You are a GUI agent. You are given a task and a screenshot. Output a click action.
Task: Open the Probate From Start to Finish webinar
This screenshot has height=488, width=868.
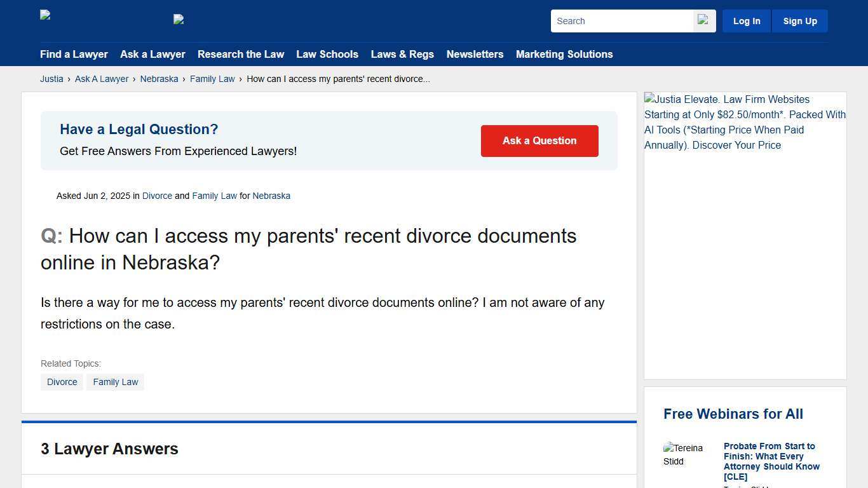[771, 461]
